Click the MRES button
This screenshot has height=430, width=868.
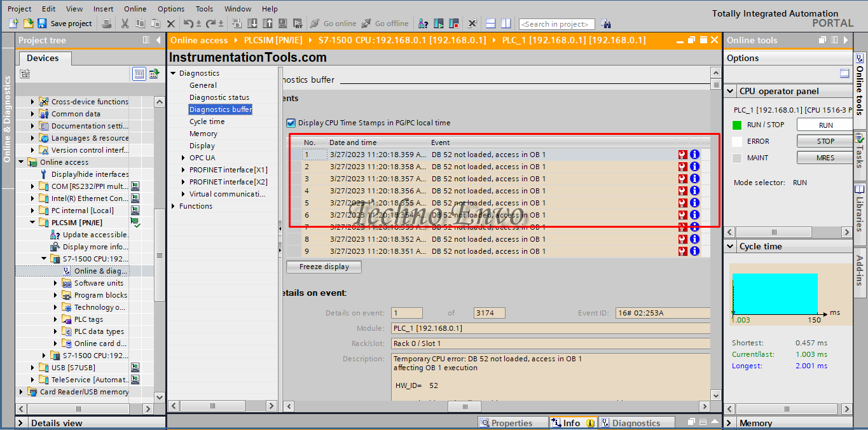point(825,158)
